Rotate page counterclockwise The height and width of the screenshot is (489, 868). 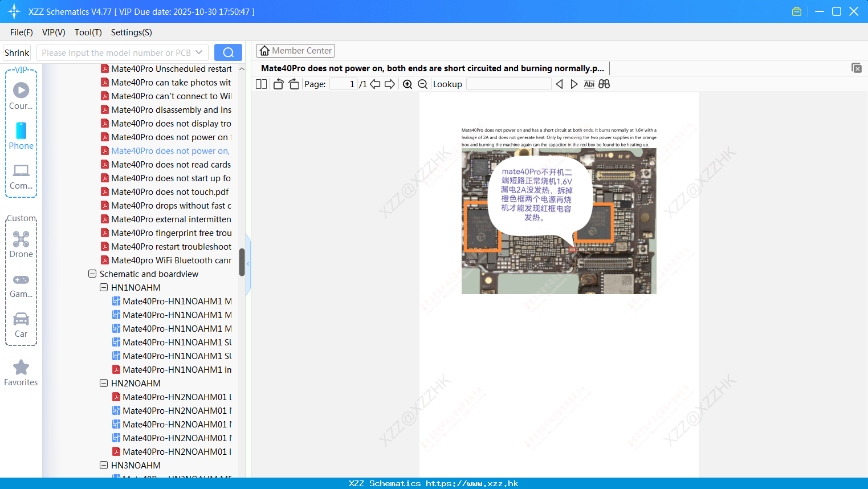(x=278, y=84)
